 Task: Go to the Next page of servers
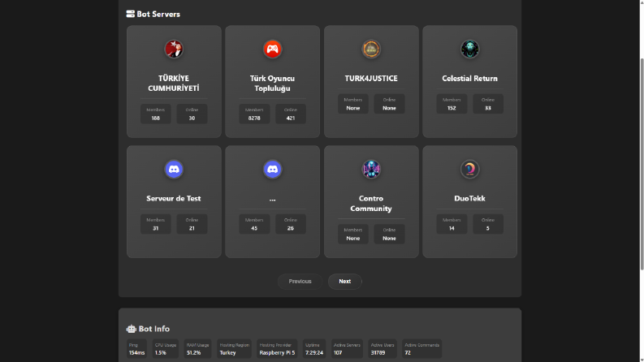pyautogui.click(x=344, y=282)
